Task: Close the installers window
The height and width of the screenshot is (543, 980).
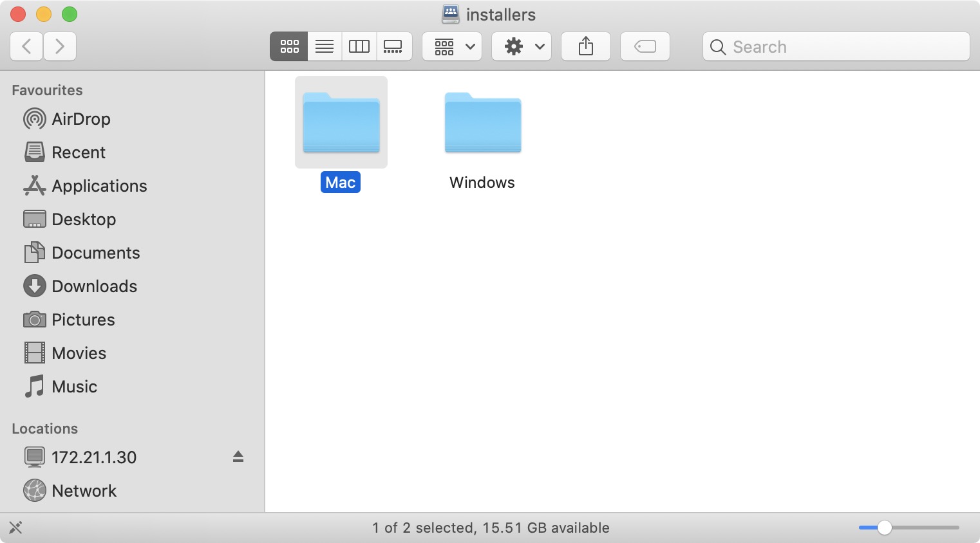Action: [x=18, y=14]
